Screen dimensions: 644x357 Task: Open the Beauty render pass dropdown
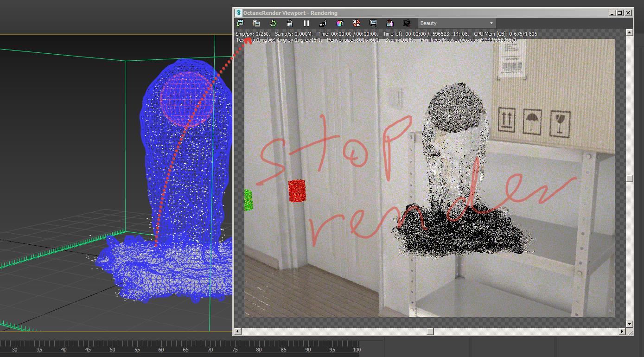[457, 23]
